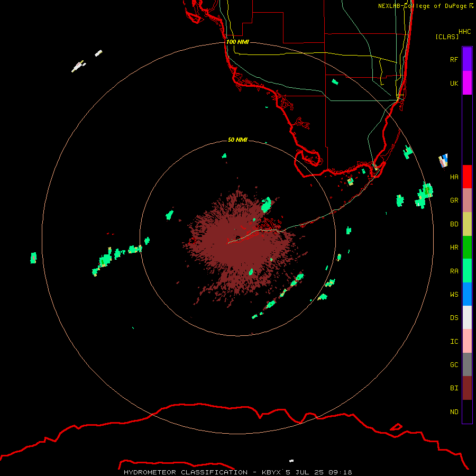Screen dimensions: 476x476
Task: Click the "GC" legend label
Action: click(454, 364)
